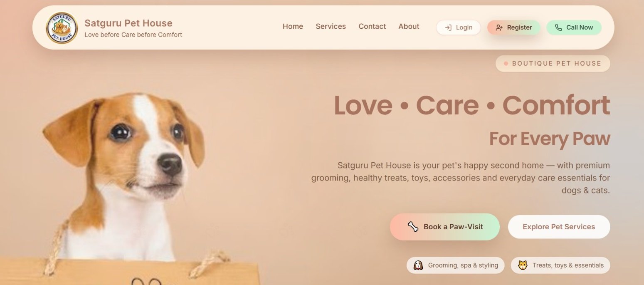The image size is (644, 285).
Task: Click the Call Now button
Action: click(x=574, y=27)
